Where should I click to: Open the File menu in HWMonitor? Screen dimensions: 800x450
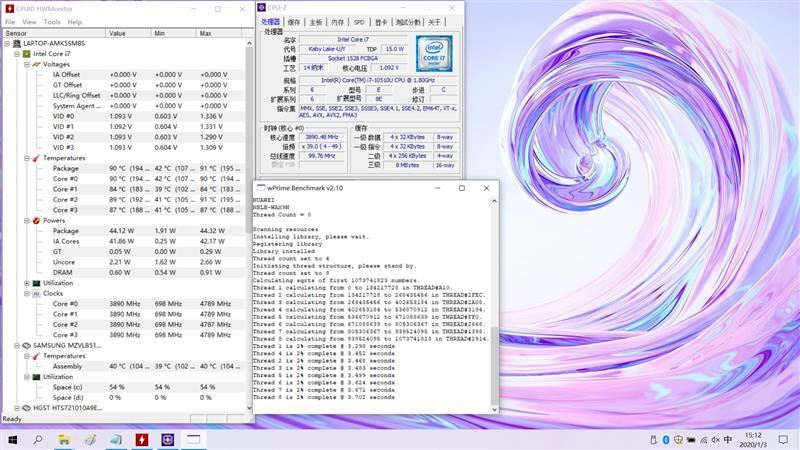pyautogui.click(x=10, y=22)
